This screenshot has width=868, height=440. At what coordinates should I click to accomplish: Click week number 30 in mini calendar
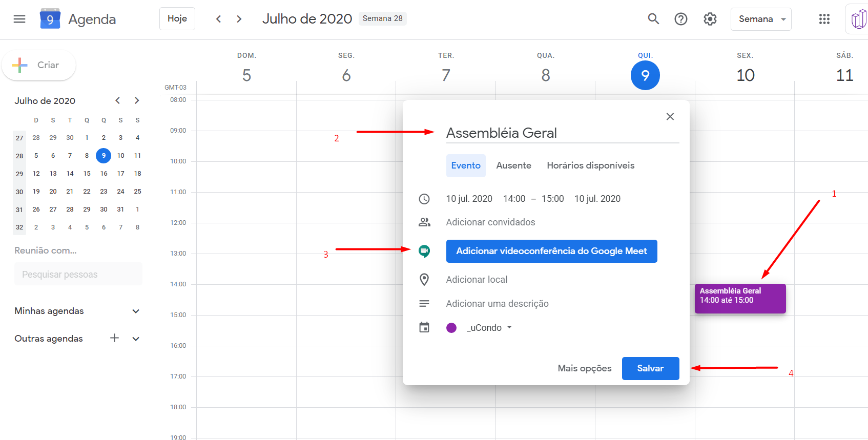click(19, 192)
